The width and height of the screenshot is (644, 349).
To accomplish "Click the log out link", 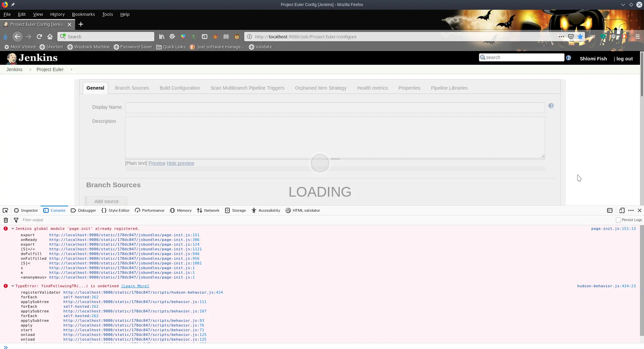I will coord(625,59).
